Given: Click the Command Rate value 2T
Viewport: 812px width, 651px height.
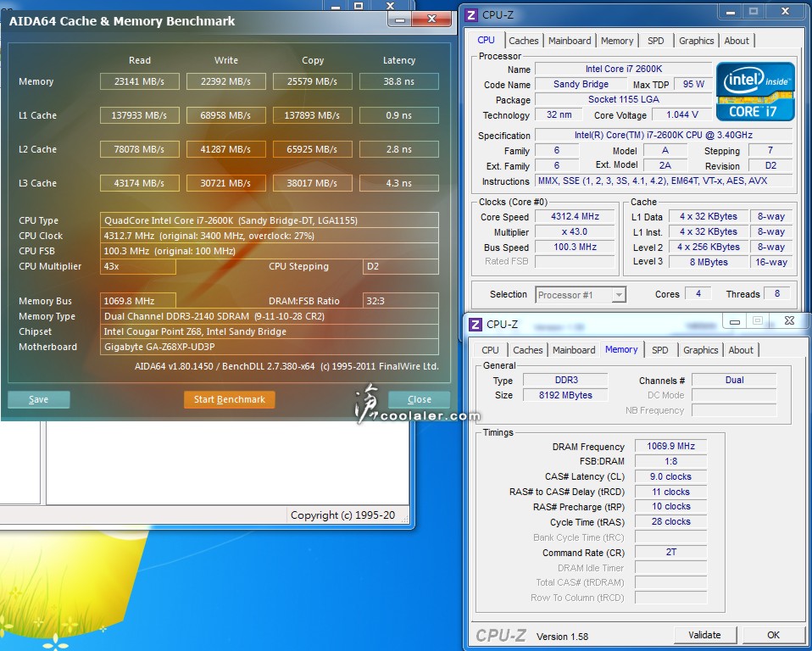Looking at the screenshot, I should tap(671, 552).
